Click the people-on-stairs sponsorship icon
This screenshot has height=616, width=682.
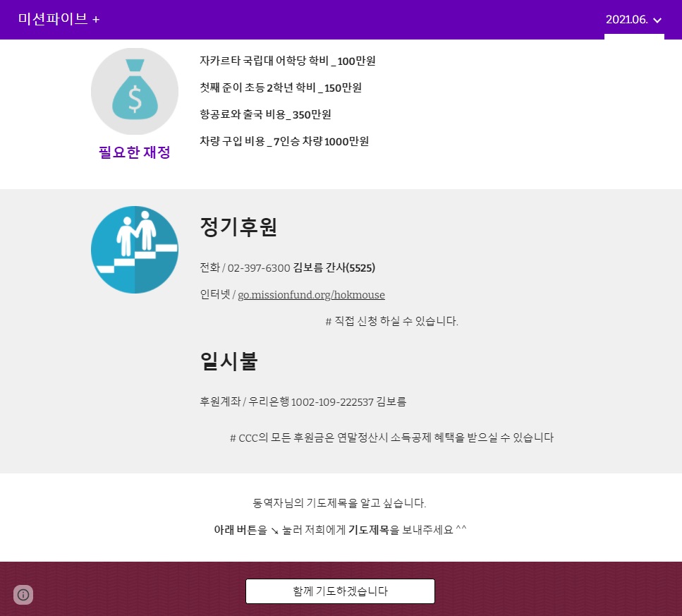point(135,250)
